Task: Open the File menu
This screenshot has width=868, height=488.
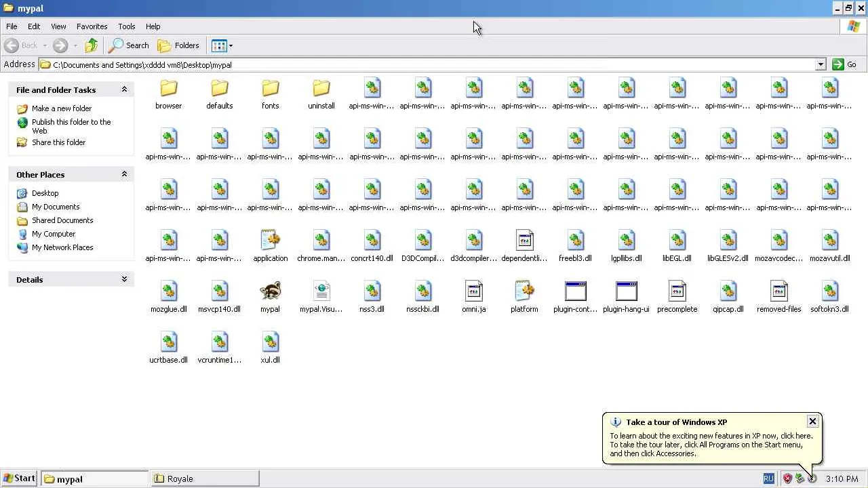Action: click(x=12, y=26)
